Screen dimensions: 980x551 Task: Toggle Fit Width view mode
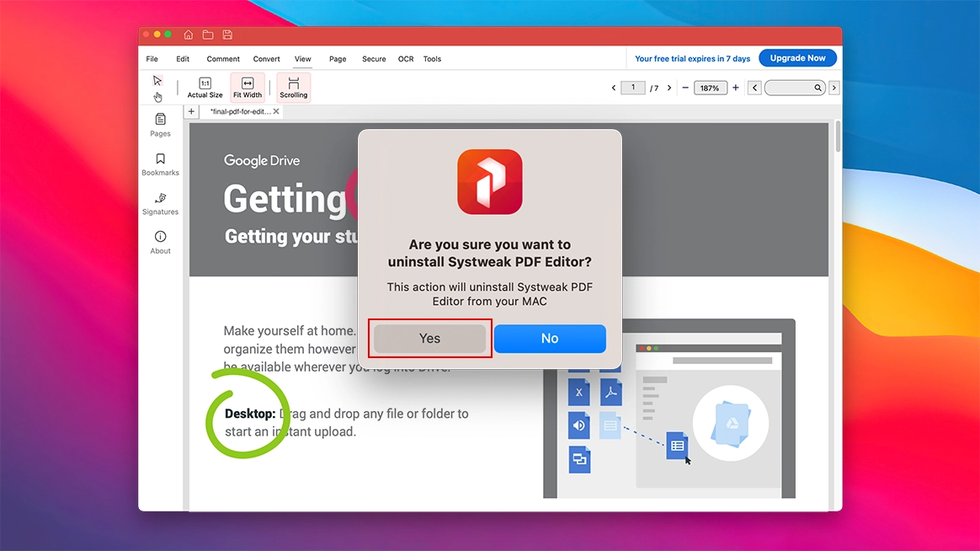248,88
